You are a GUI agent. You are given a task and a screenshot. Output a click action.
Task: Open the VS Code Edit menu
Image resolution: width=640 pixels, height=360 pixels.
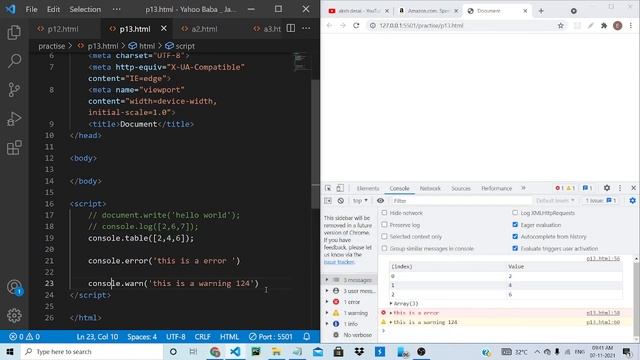[53, 9]
